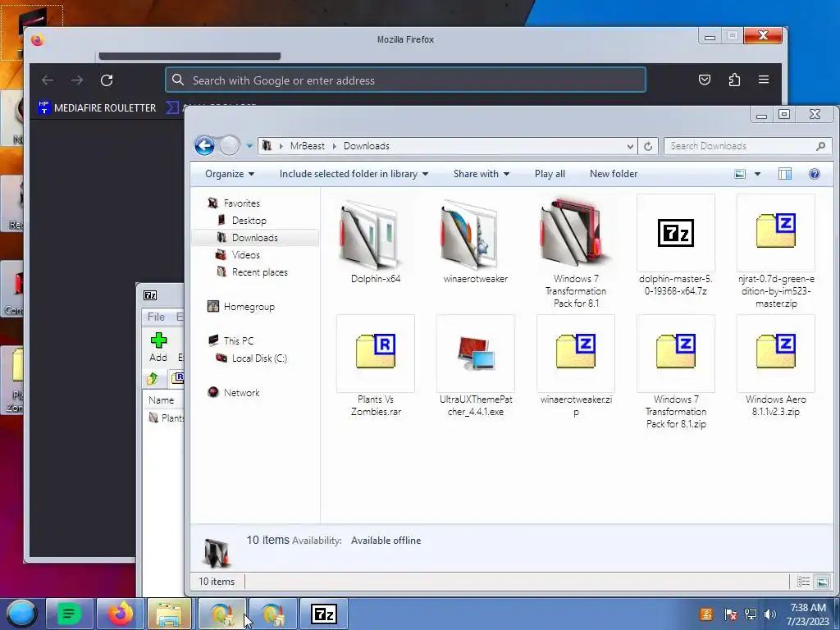This screenshot has height=630, width=840.
Task: Open Save to Pocket icon in Firefox
Action: tap(705, 80)
